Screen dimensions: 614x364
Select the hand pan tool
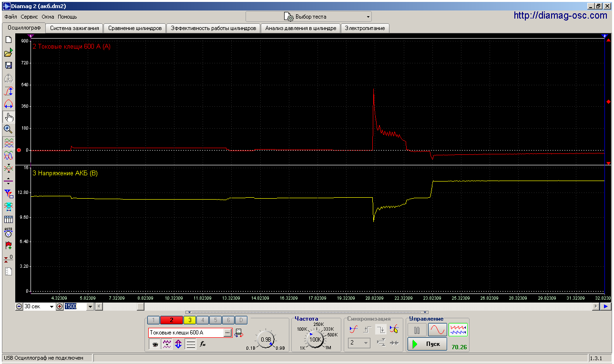tap(9, 117)
